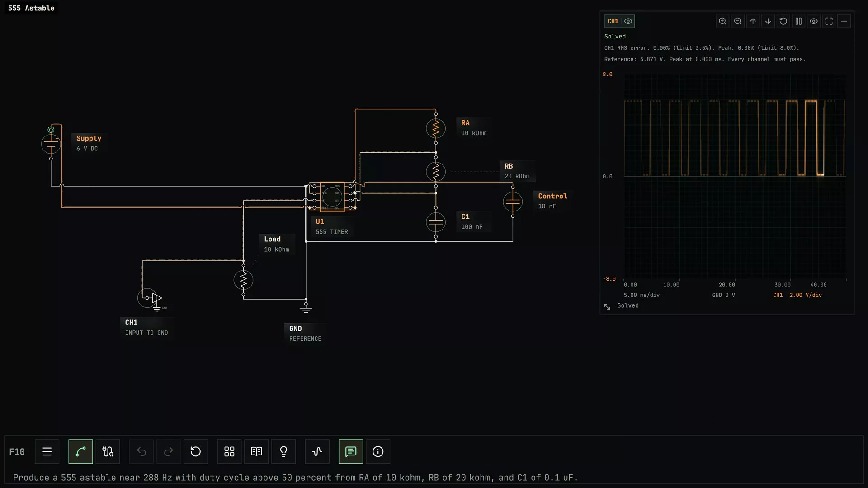Screen dimensions: 868x488
Task: Select the RB resistor symbol
Action: (436, 172)
